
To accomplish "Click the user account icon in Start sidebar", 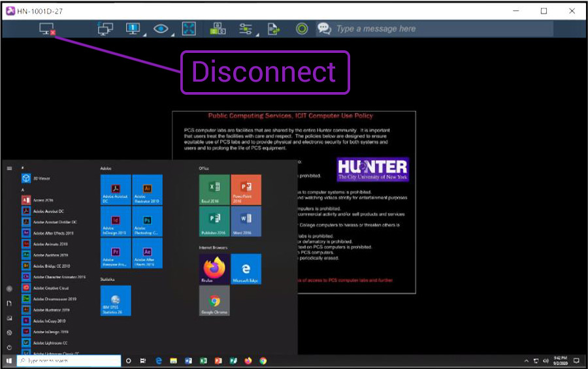I will pos(9,289).
